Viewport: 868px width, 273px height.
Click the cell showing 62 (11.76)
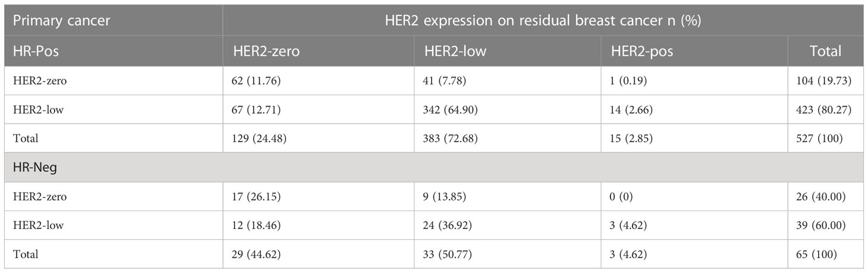tap(319, 81)
